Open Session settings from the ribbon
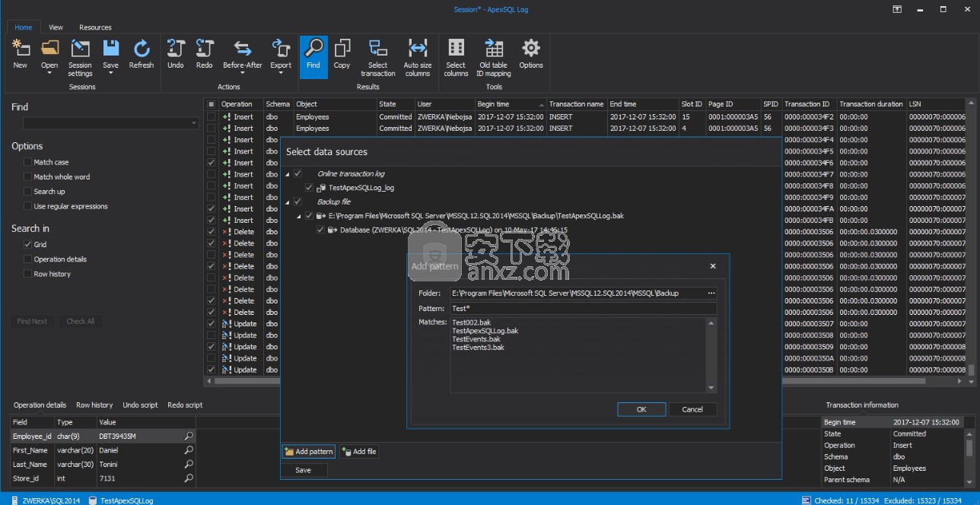Screen dimensions: 980x505 pos(80,57)
